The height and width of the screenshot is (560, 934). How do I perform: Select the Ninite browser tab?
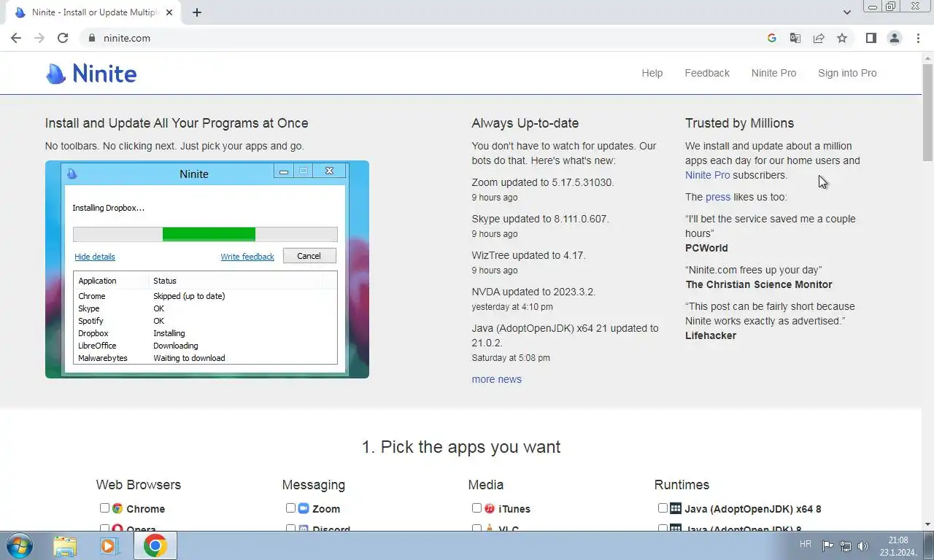pyautogui.click(x=93, y=12)
